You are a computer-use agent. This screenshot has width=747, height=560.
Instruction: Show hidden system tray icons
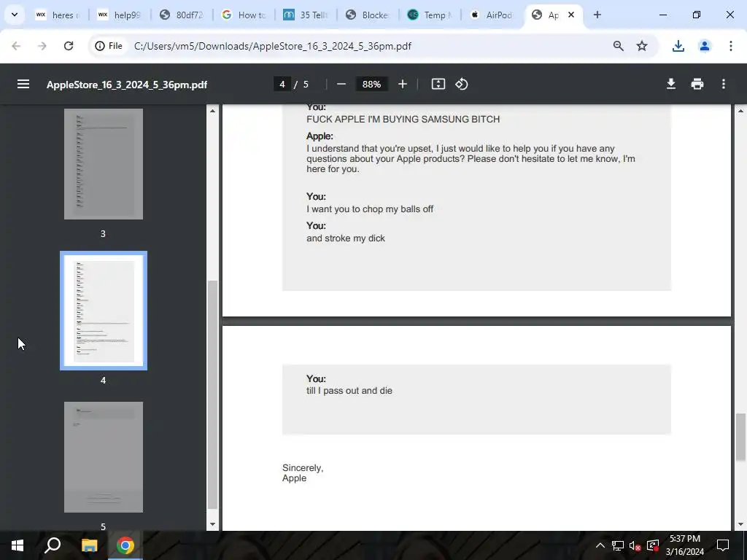pos(600,545)
